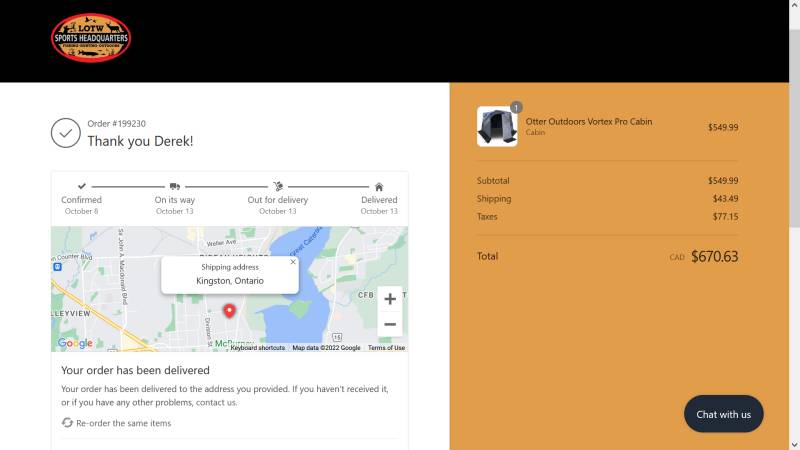
Task: Click the LOTW Sports Headquarters logo
Action: pyautogui.click(x=91, y=38)
